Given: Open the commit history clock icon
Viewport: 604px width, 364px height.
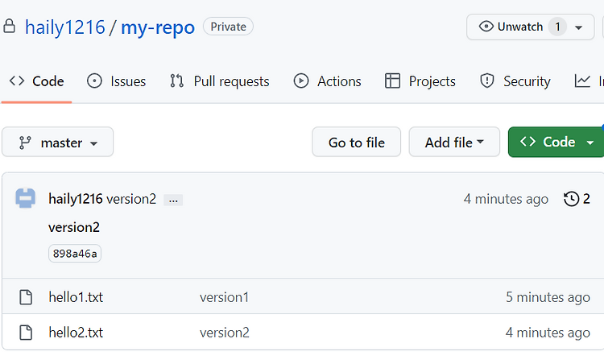Looking at the screenshot, I should [x=571, y=199].
